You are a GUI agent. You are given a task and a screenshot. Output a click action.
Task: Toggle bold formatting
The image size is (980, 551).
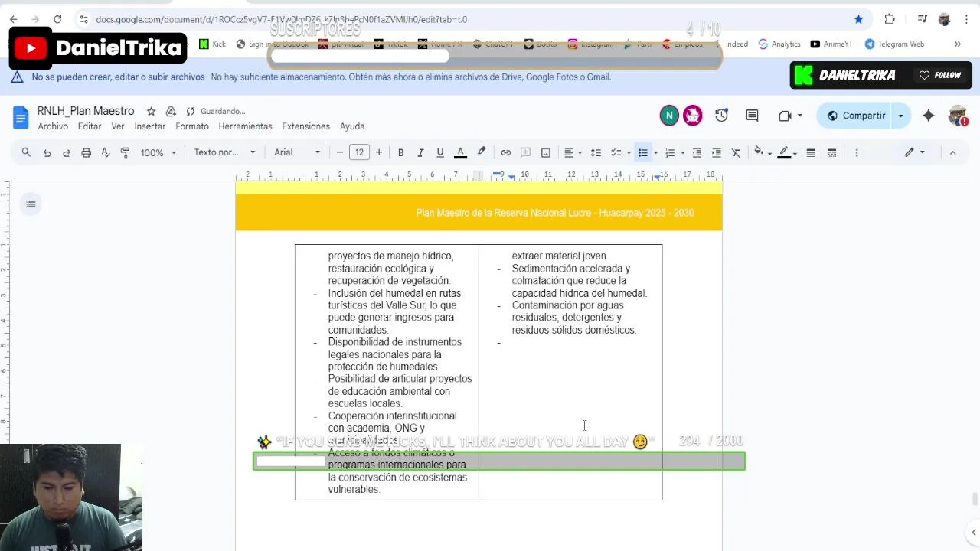[400, 152]
